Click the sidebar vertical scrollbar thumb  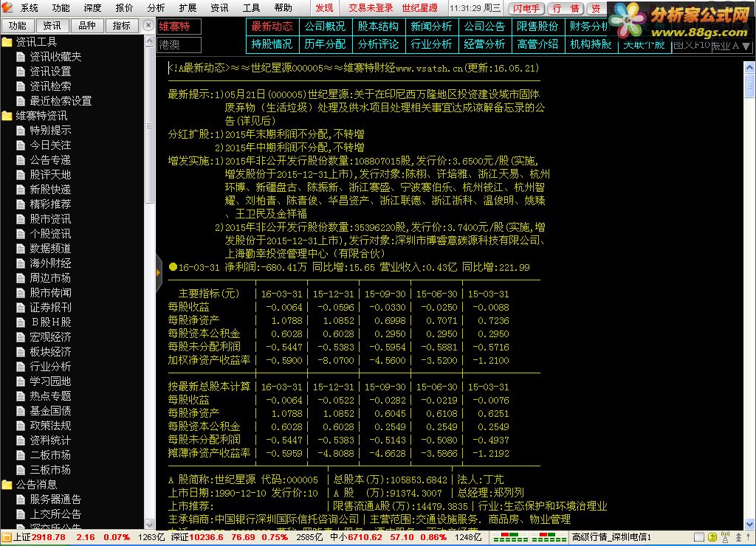point(149,125)
